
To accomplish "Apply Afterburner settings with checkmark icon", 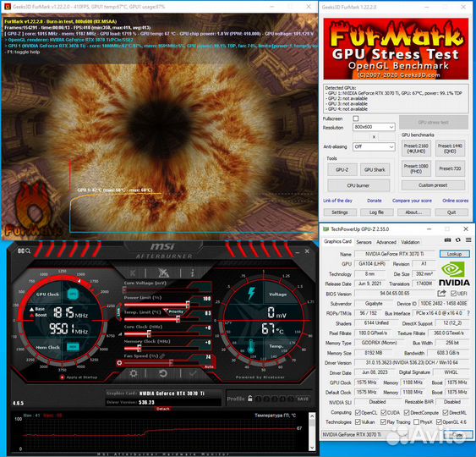I will 193,373.
